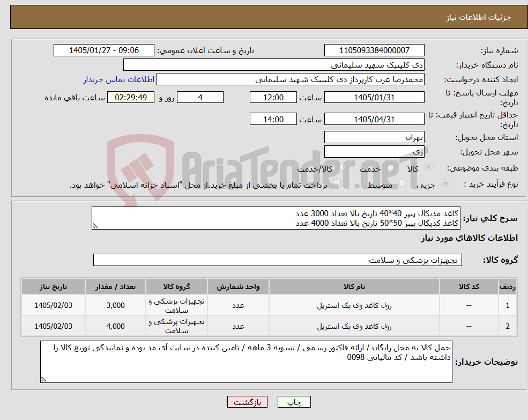Screen dimensions: 528x420
Task: Click the گروه کالا column header
Action: (176, 286)
